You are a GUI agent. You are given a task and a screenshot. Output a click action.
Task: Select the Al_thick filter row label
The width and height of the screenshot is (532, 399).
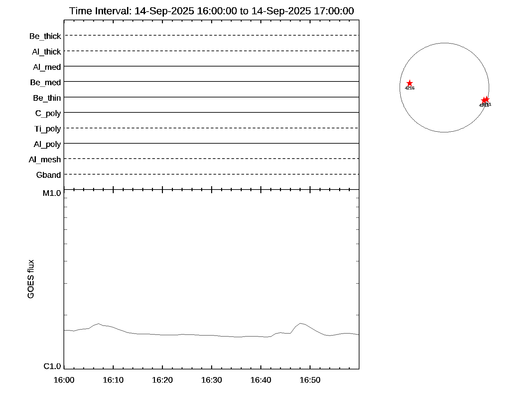pyautogui.click(x=47, y=52)
